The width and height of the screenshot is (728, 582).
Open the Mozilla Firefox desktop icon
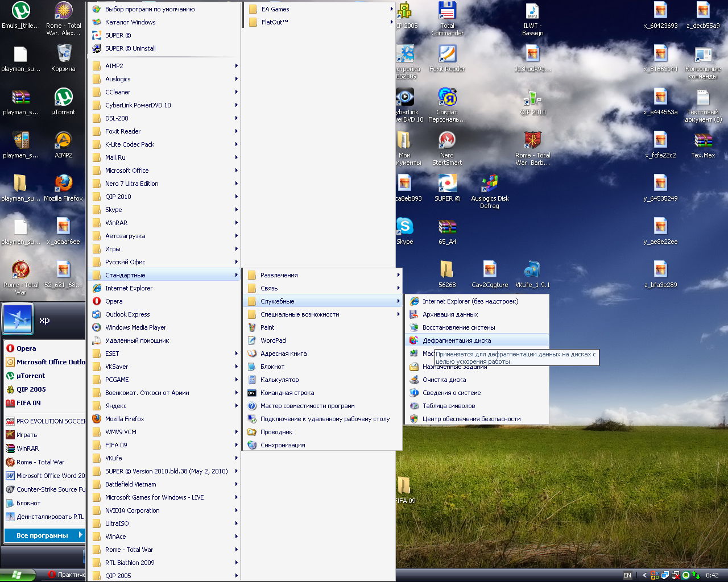tap(63, 188)
